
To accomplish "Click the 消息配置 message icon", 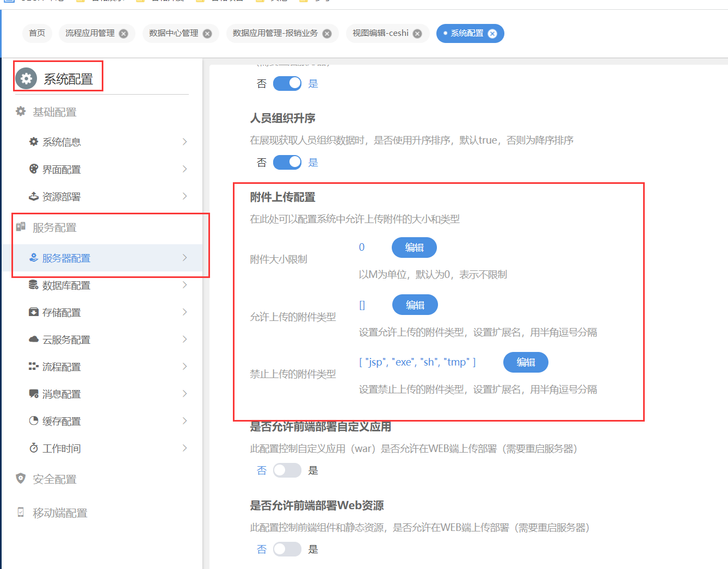I will [x=34, y=393].
